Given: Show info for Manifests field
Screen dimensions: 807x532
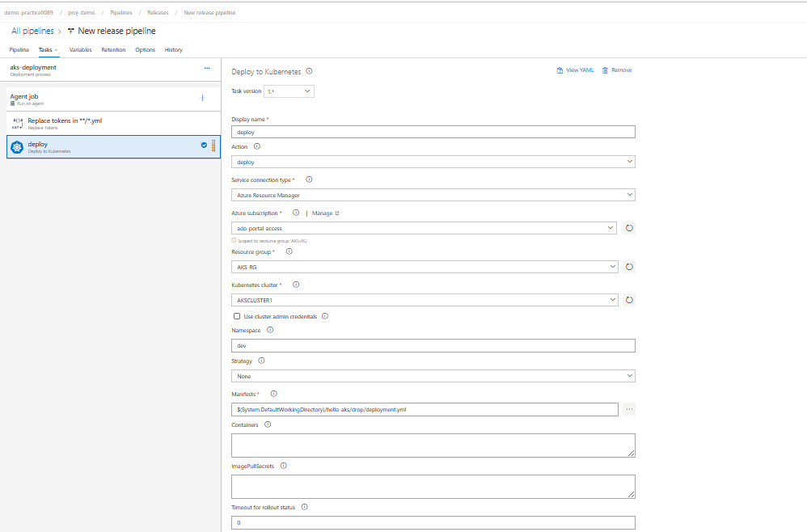Looking at the screenshot, I should [x=273, y=394].
